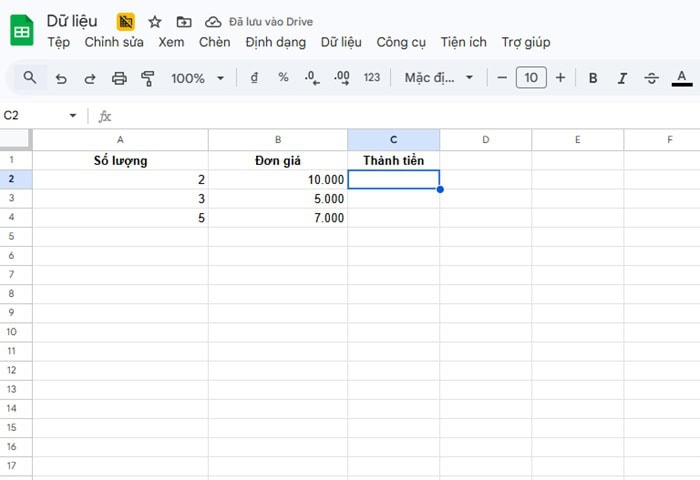Click the search magnifier icon in toolbar
The image size is (700, 480).
(x=30, y=78)
